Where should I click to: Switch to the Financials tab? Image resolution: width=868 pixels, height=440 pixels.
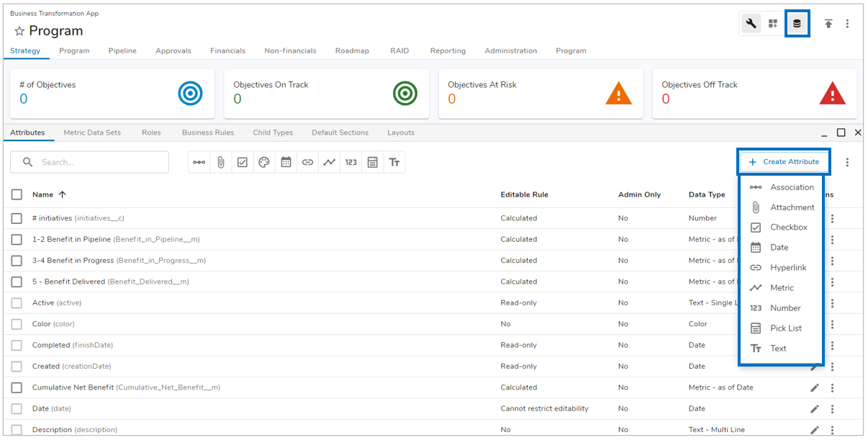tap(227, 50)
